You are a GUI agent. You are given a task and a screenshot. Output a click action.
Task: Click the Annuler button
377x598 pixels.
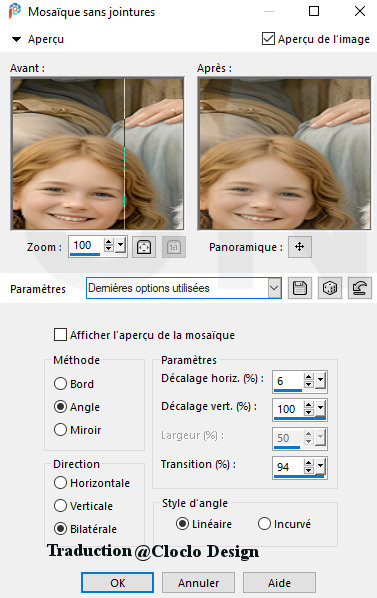tap(198, 583)
